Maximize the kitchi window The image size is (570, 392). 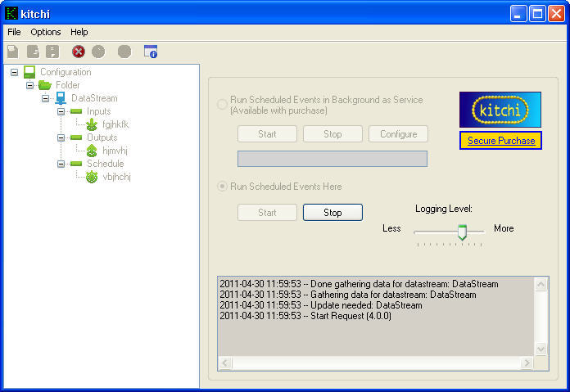(x=537, y=14)
